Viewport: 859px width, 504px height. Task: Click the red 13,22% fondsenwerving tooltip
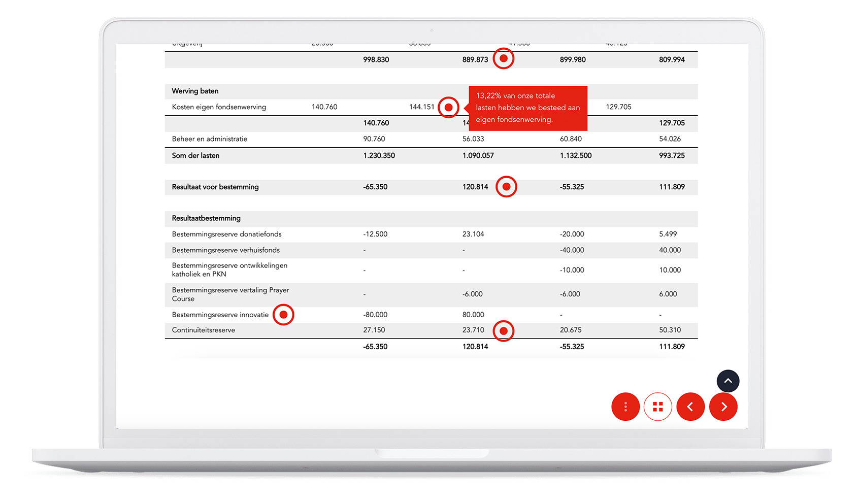[527, 108]
